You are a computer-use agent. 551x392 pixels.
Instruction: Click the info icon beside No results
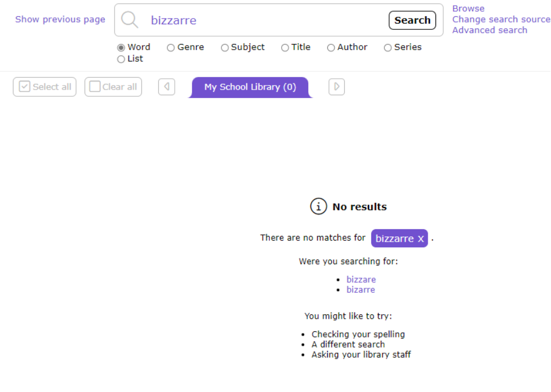pos(318,207)
